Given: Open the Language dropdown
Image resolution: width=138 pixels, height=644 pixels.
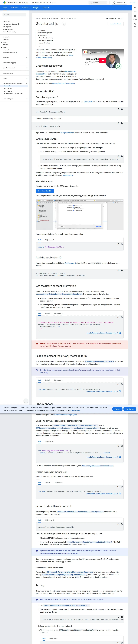Looking at the screenshot, I should coord(119,2).
